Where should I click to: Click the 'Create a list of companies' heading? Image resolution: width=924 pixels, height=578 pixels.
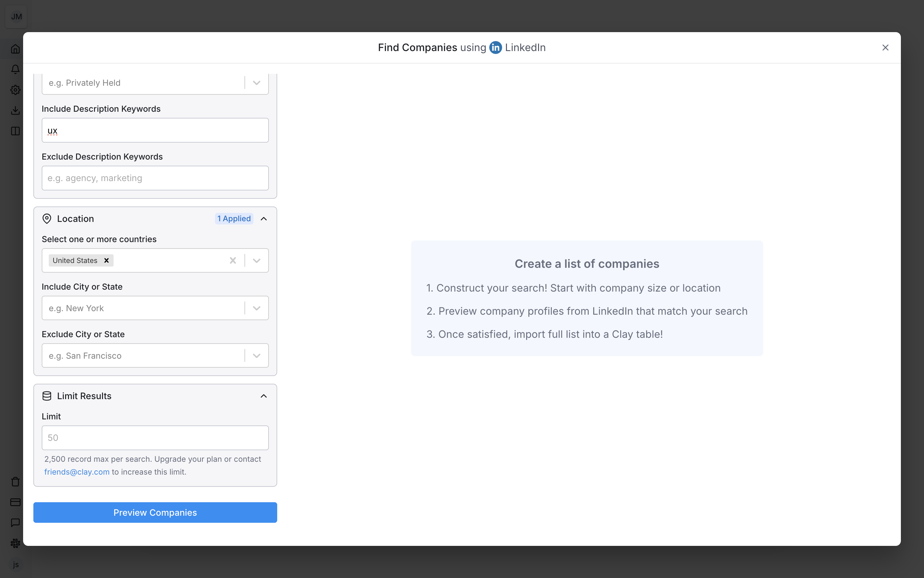tap(587, 264)
